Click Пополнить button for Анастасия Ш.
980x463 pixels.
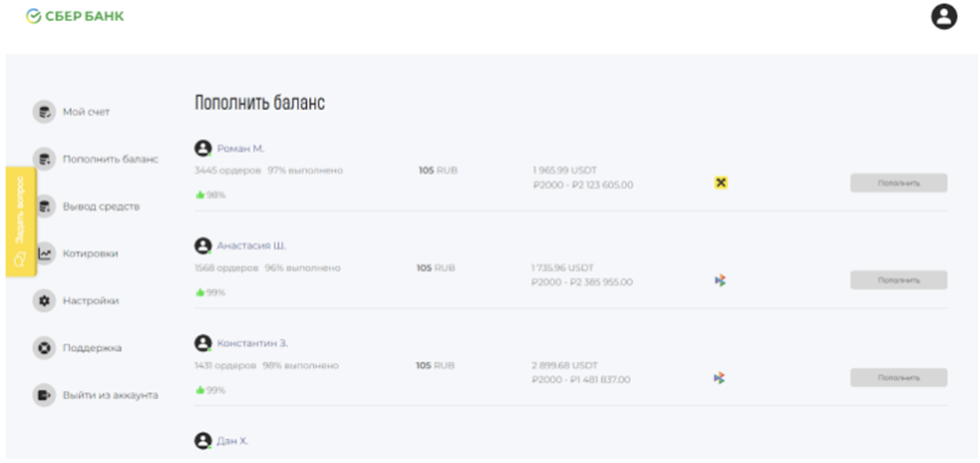898,280
